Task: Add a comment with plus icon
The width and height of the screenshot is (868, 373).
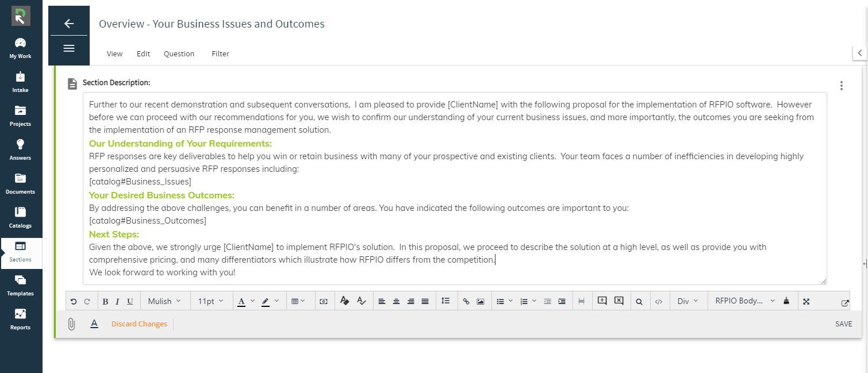Action: pos(602,301)
